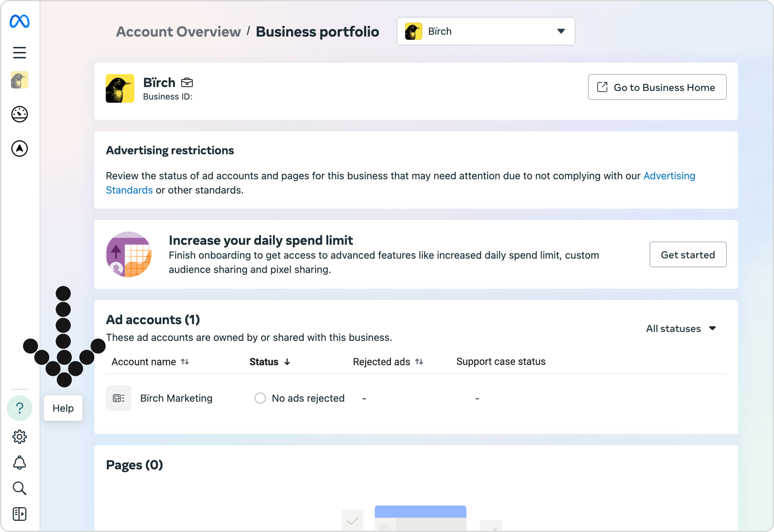Open the hamburger menu in sidebar
Screen dimensions: 774x532
[19, 53]
